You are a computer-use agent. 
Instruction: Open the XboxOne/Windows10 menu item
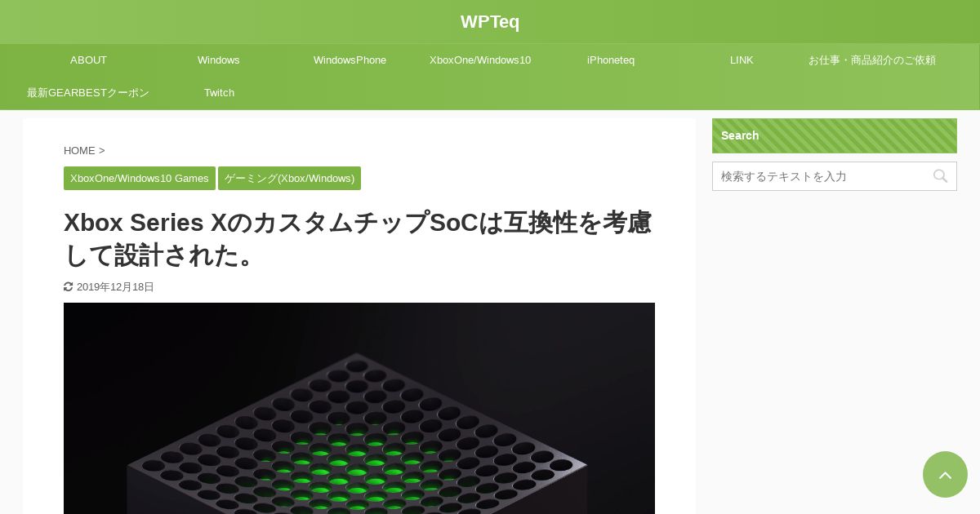(480, 60)
